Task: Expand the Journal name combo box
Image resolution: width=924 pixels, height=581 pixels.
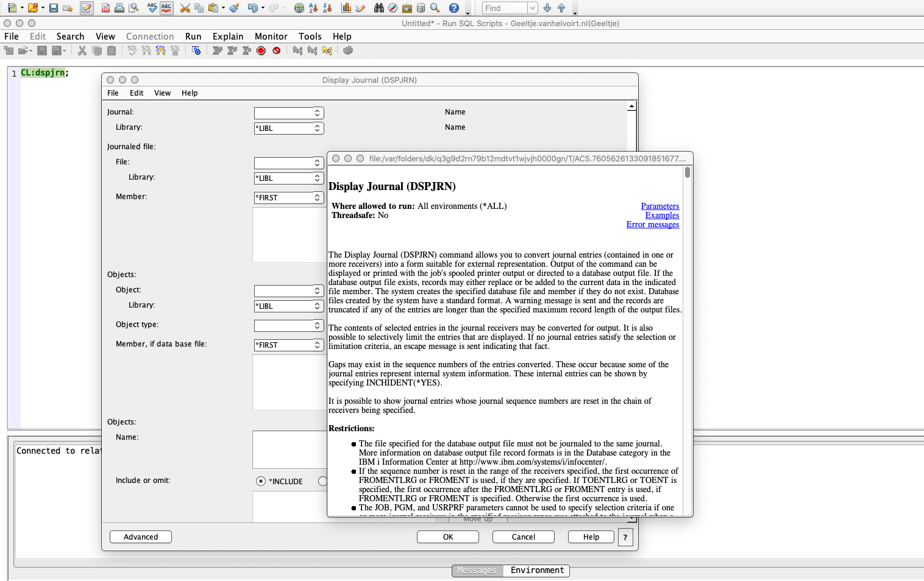Action: coord(317,113)
